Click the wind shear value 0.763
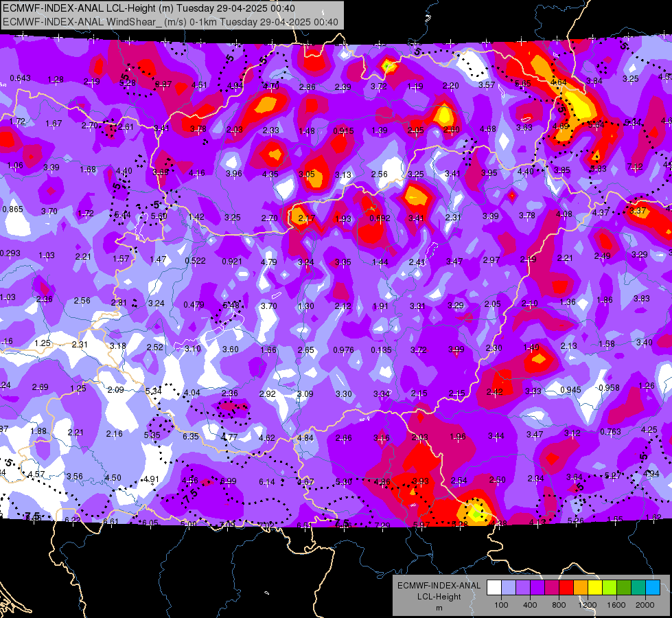Image resolution: width=672 pixels, height=618 pixels. 610,431
